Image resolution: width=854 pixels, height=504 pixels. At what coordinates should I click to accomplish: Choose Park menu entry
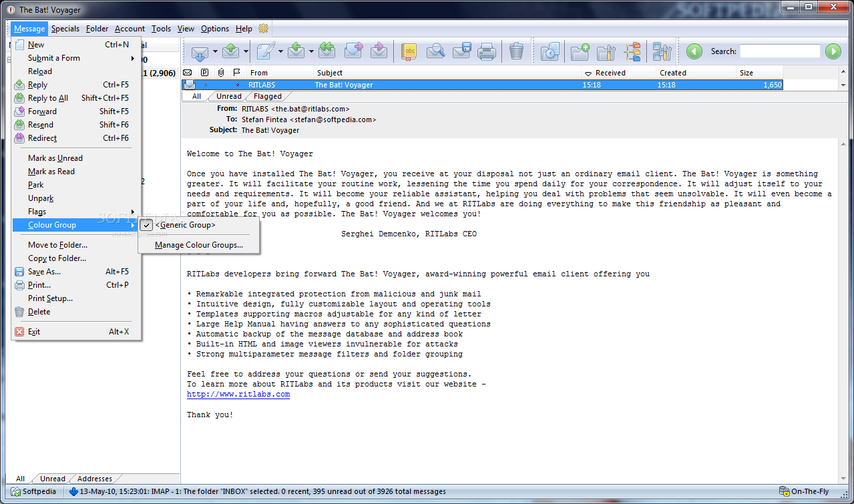click(76, 185)
